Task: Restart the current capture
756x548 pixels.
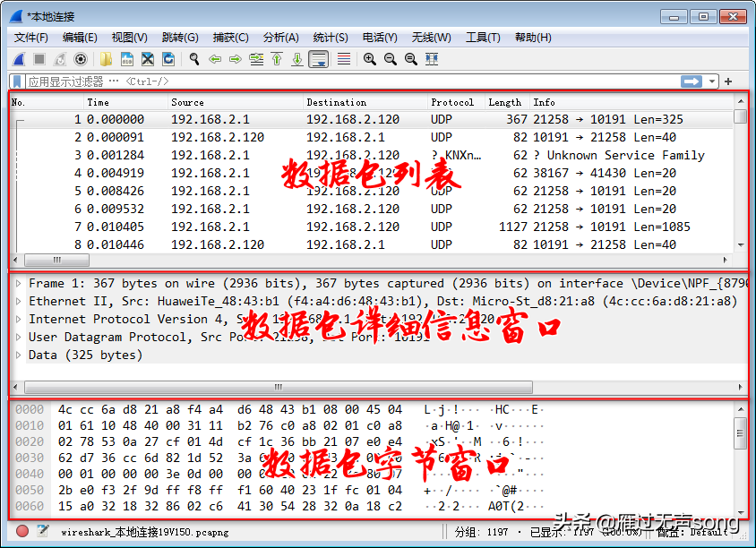Action: [x=60, y=59]
